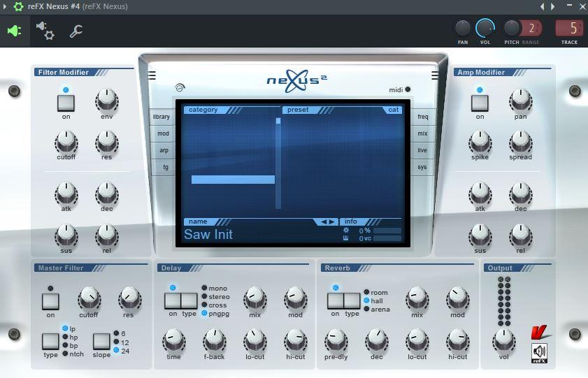Click the Output vol knob
The width and height of the screenshot is (588, 378).
tap(503, 340)
